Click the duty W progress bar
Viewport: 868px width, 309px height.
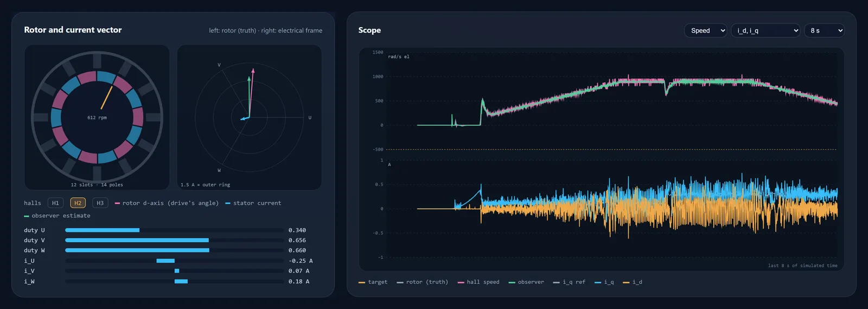174,250
